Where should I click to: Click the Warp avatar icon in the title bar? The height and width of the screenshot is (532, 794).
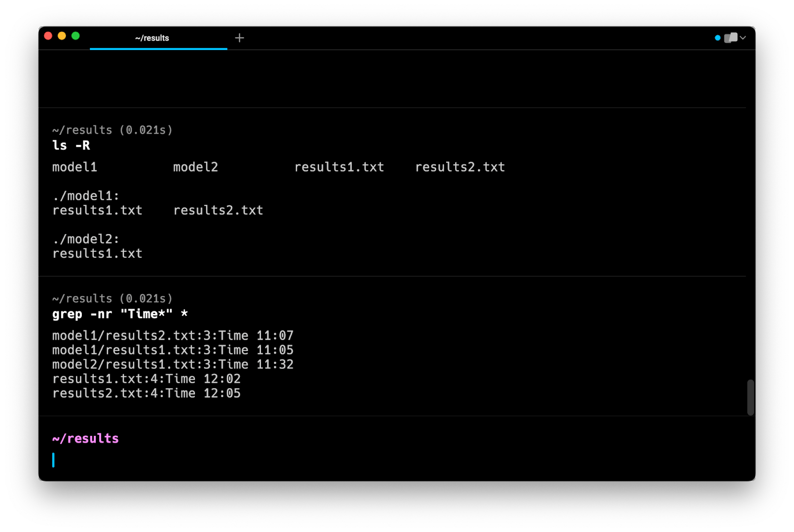click(730, 38)
